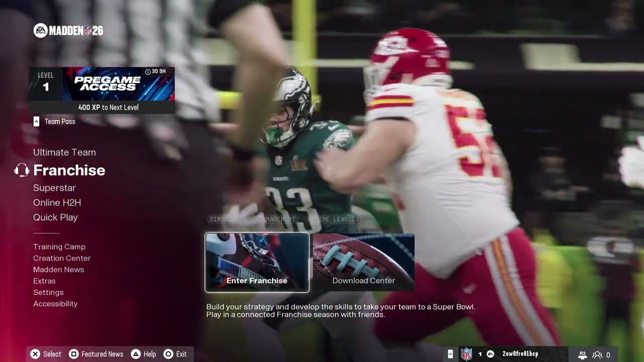Open the friends list people icon
This screenshot has height=362, width=644.
(597, 354)
